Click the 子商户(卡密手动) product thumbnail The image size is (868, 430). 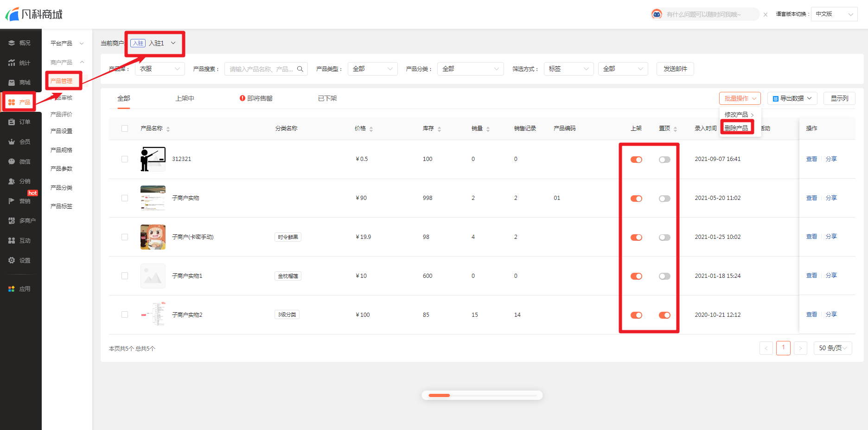coord(153,237)
